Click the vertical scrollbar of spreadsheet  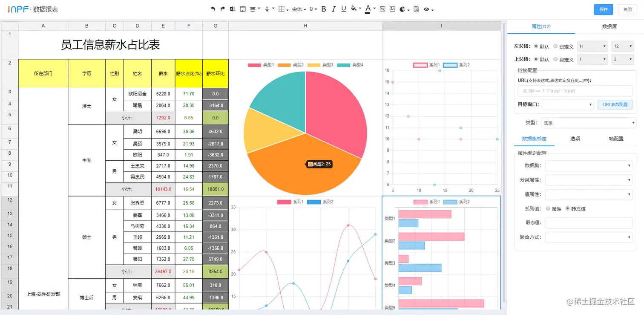(x=504, y=162)
